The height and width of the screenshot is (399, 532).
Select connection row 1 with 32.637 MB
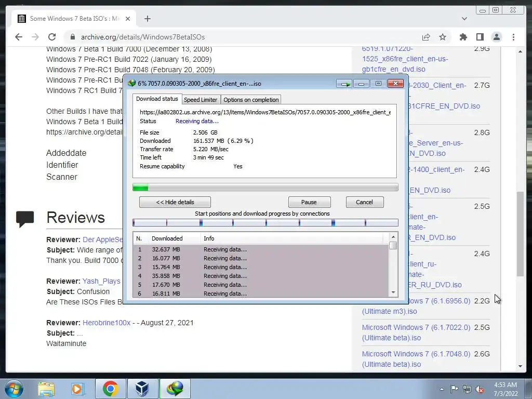[x=261, y=249]
